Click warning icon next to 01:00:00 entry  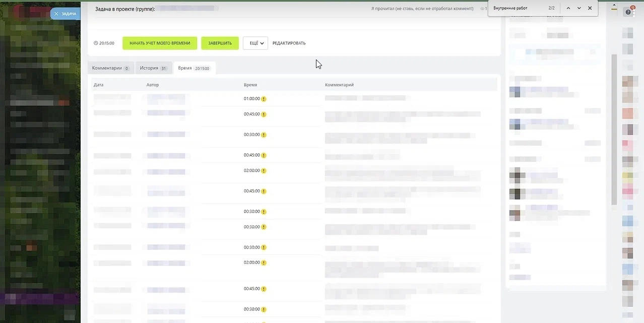click(264, 99)
